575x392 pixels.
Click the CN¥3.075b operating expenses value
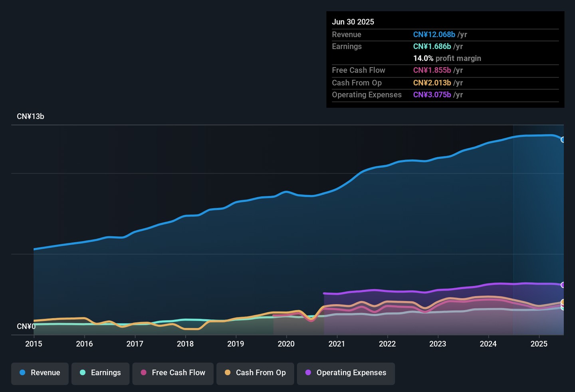[x=432, y=95]
